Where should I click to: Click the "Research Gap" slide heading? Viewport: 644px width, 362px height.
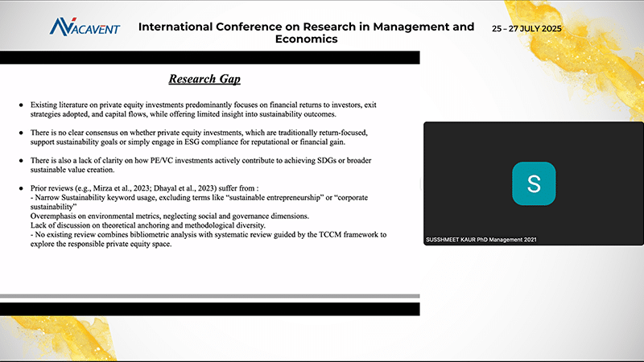pos(204,80)
